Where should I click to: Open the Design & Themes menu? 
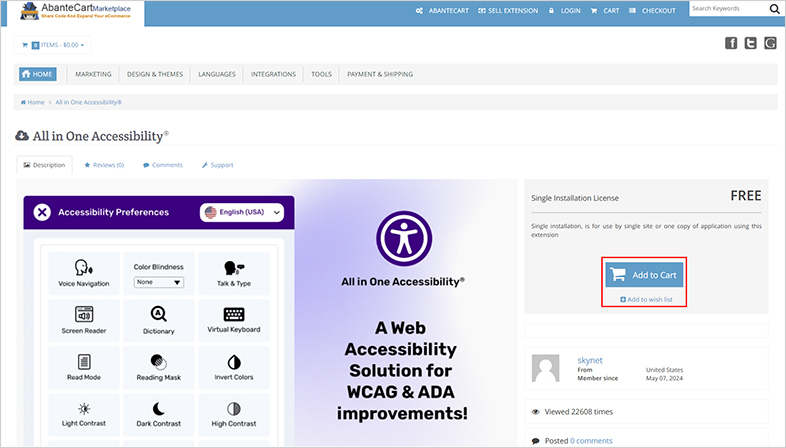coord(155,74)
